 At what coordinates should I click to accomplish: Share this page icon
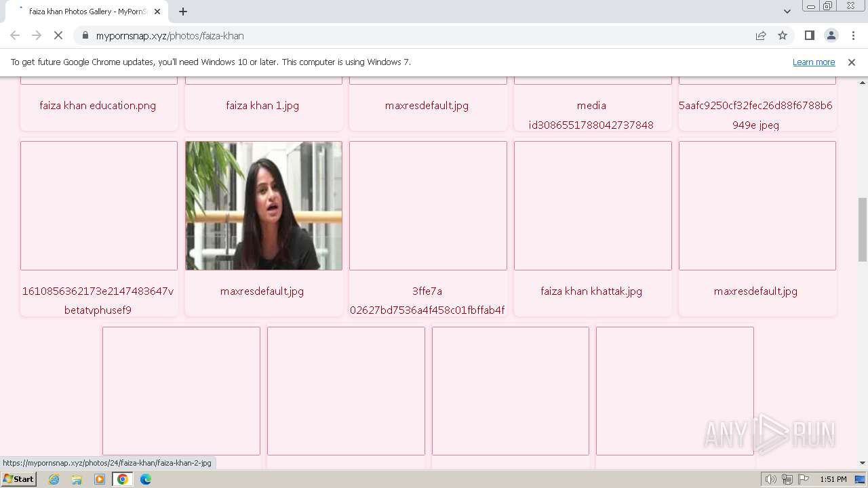[x=761, y=35]
